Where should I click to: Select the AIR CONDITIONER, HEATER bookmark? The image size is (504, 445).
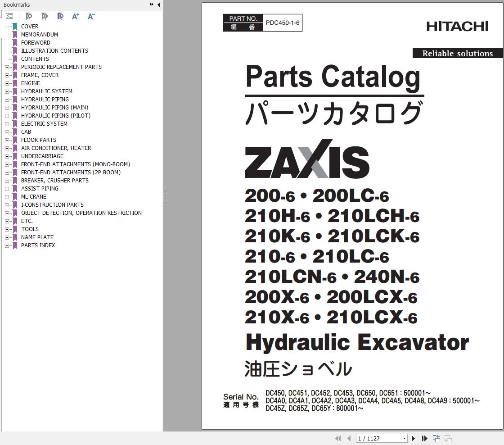pos(56,148)
